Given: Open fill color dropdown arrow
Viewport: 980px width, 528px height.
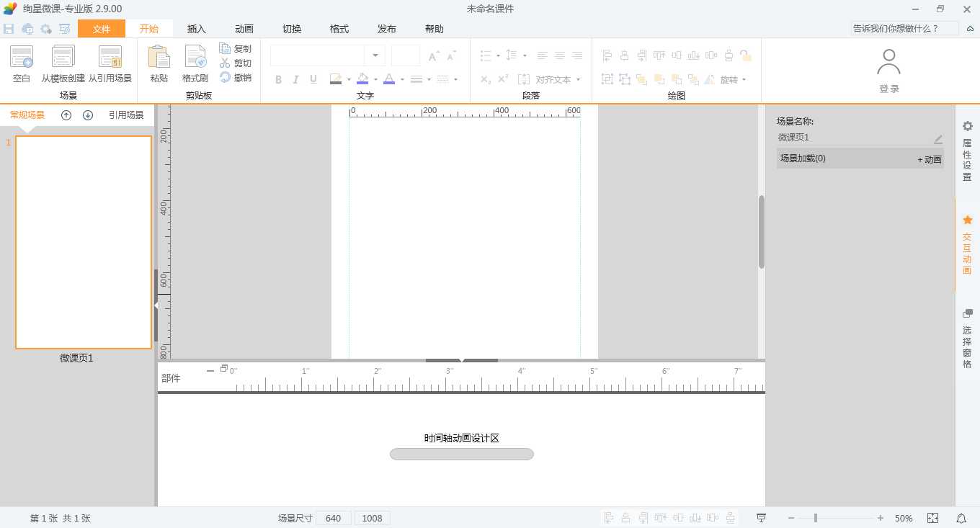Looking at the screenshot, I should click(375, 79).
